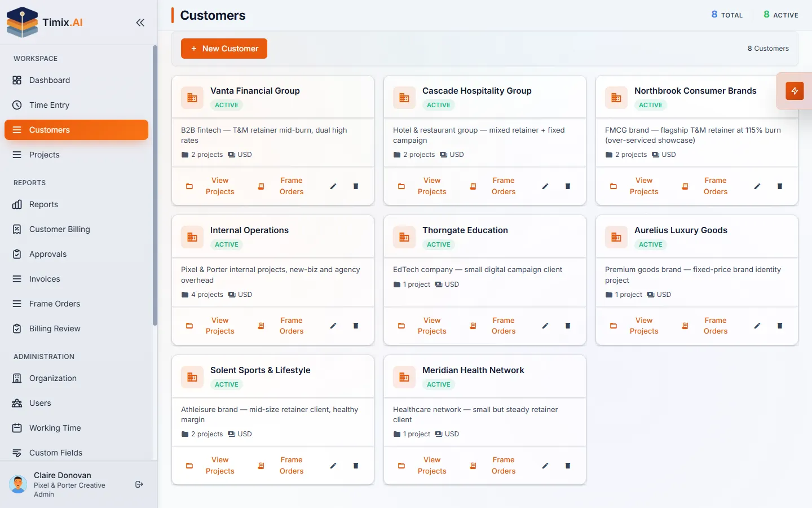
Task: Edit Vanta Financial Group with pencil icon
Action: tap(333, 186)
